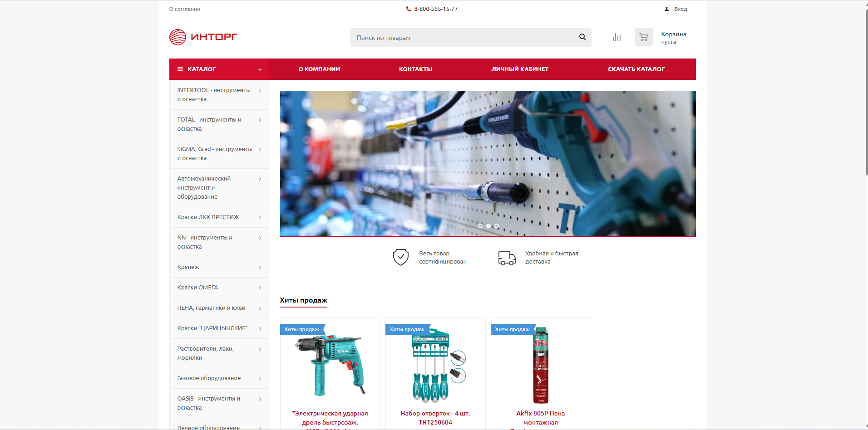
Task: Click the search magnifier icon
Action: (582, 37)
